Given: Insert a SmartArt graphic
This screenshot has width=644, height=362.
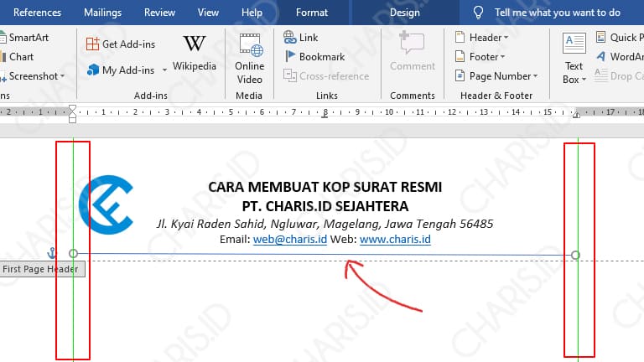Looking at the screenshot, I should click(24, 38).
